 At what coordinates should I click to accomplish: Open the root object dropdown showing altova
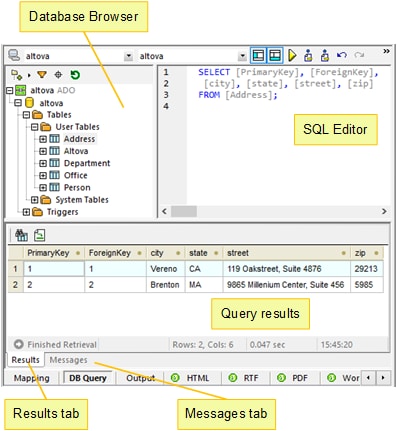[242, 56]
